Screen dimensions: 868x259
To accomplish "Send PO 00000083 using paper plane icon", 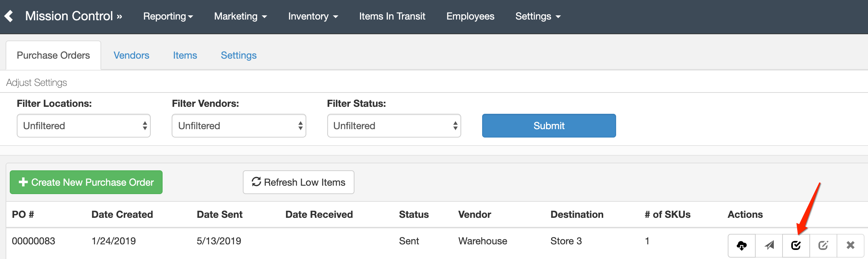I will pyautogui.click(x=769, y=245).
